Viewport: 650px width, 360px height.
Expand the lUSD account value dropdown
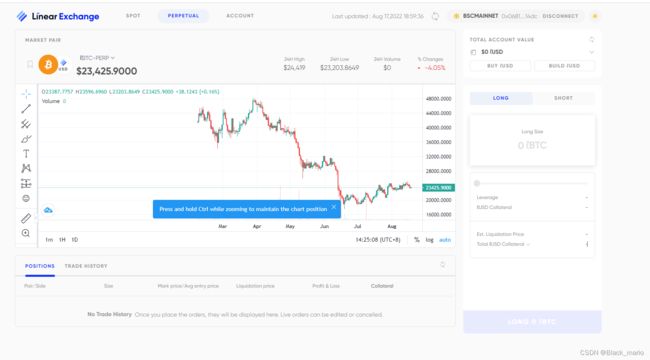[x=592, y=52]
